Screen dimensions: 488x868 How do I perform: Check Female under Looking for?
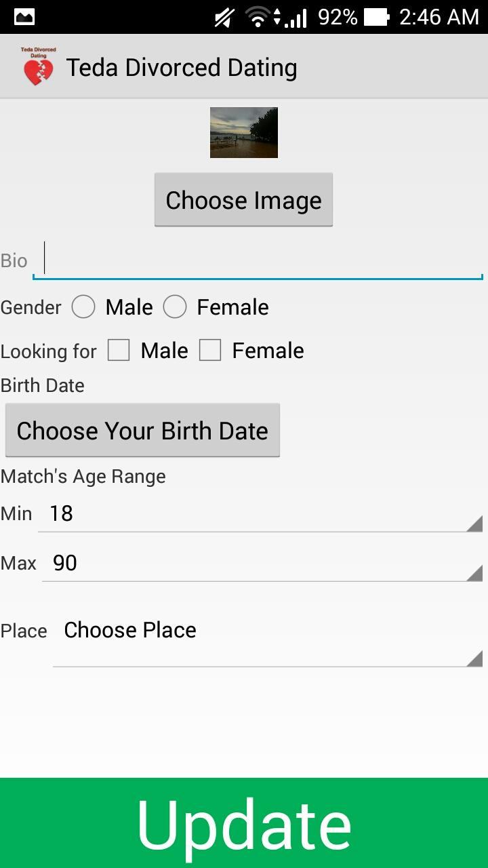point(210,351)
